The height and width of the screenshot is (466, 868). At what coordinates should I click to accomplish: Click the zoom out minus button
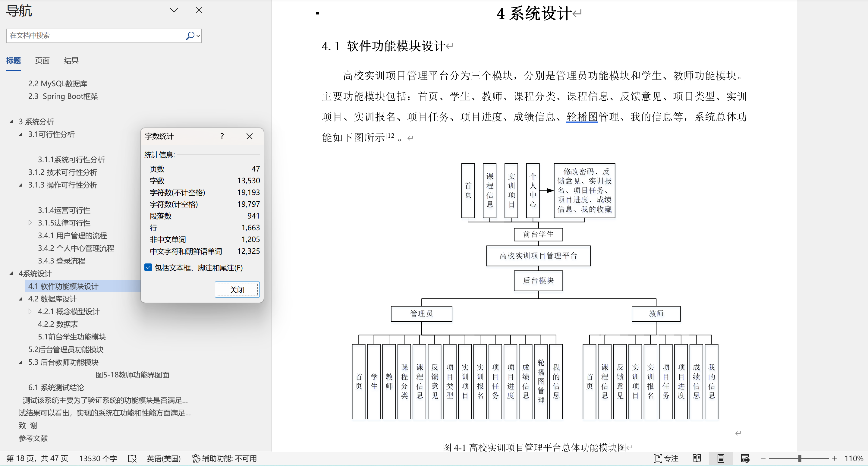[763, 458]
